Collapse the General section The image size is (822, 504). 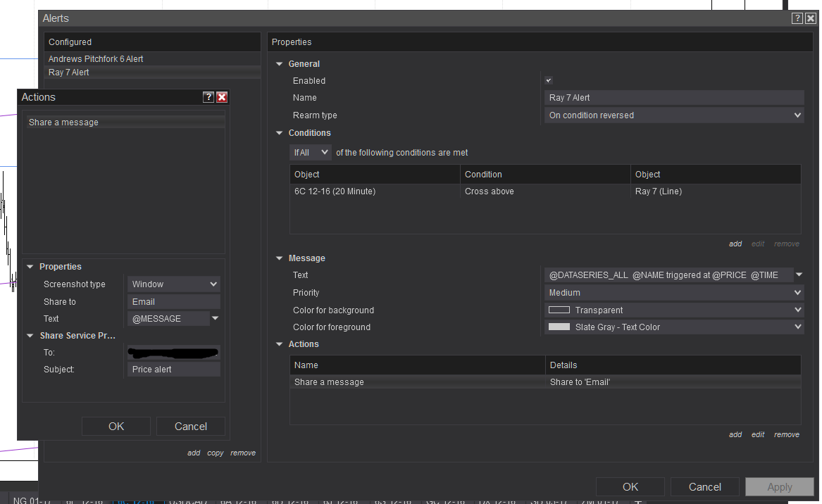[x=280, y=64]
